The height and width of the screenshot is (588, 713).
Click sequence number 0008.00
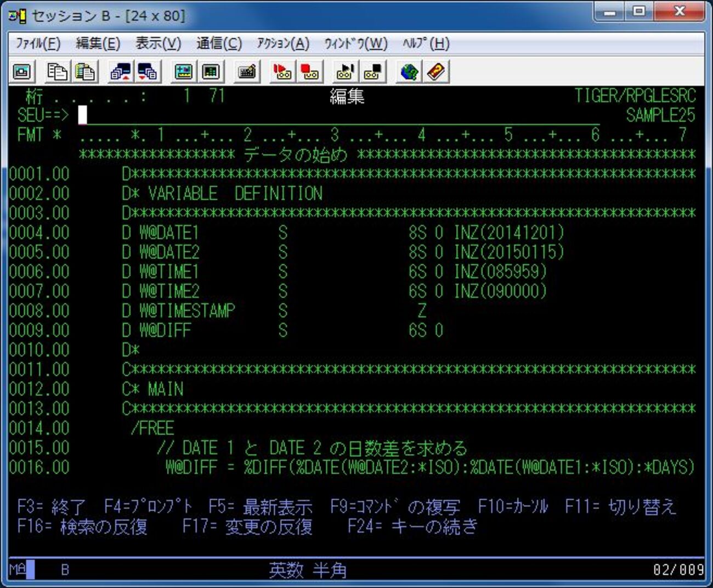pyautogui.click(x=39, y=311)
